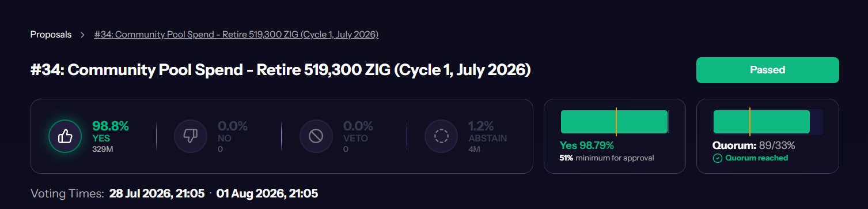Go back to Proposals breadcrumb

[51, 35]
